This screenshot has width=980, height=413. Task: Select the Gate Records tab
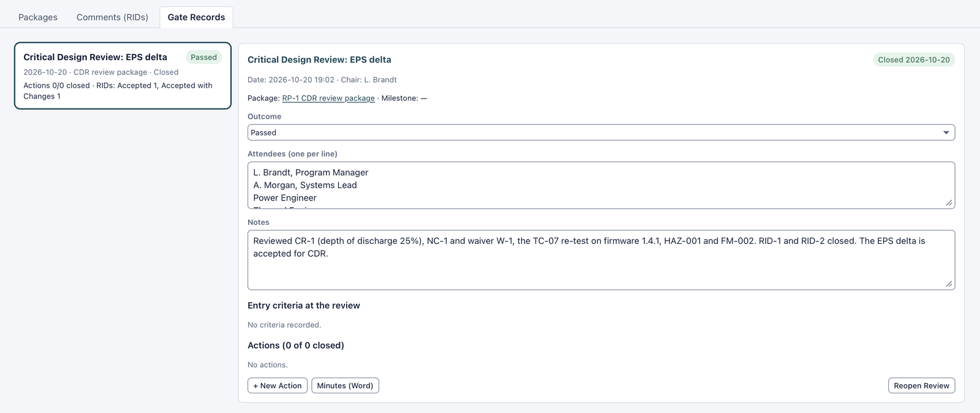click(196, 17)
